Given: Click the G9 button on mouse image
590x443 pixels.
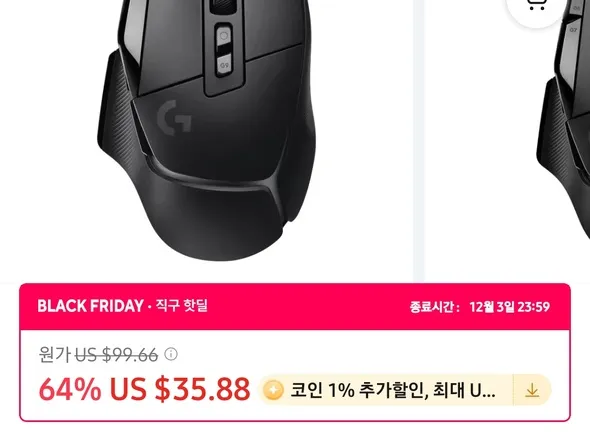Looking at the screenshot, I should (224, 65).
